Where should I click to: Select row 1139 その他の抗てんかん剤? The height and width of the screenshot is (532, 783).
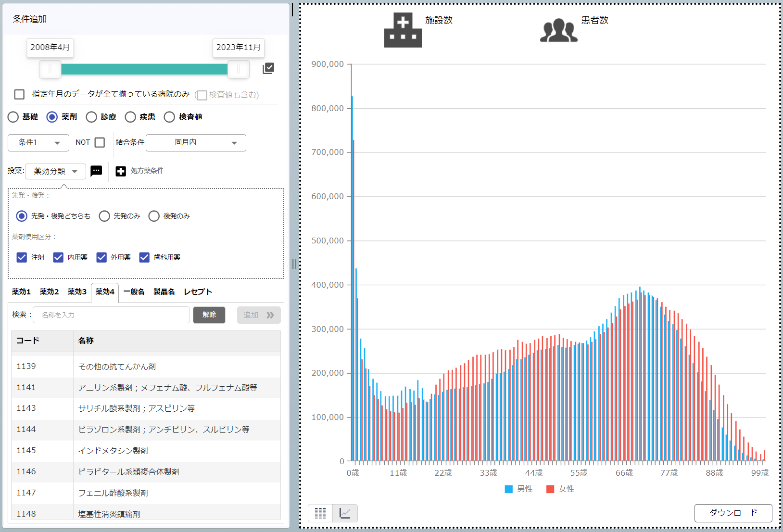click(x=146, y=367)
